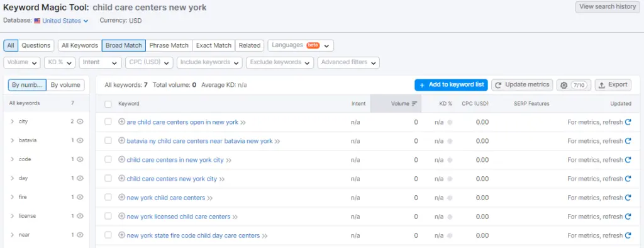Open the KD % filter dropdown
The image size is (644, 248).
point(60,62)
